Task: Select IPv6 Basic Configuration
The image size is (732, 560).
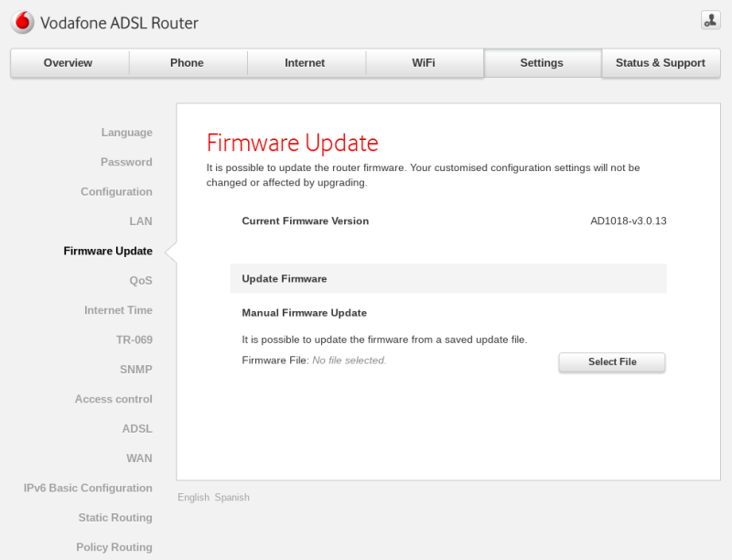Action: (x=87, y=488)
